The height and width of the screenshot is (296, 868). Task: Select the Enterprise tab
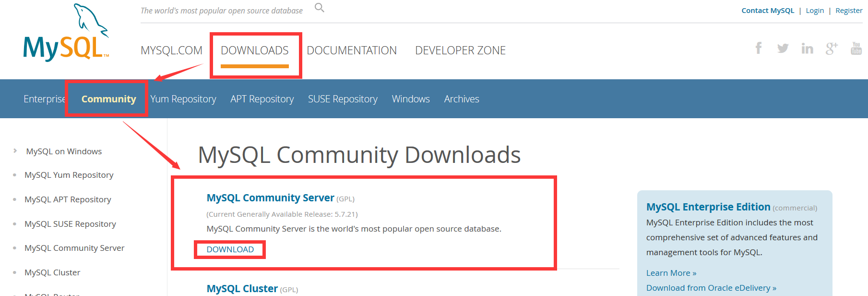[x=45, y=99]
